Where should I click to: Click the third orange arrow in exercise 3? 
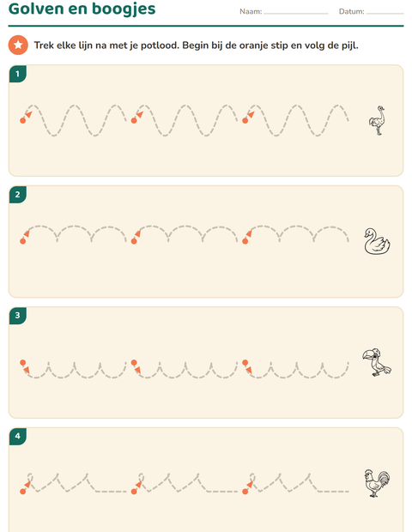(249, 370)
